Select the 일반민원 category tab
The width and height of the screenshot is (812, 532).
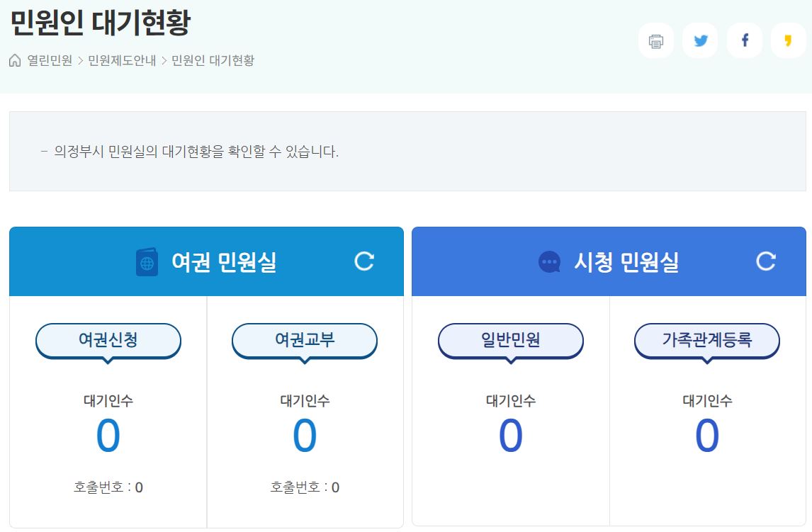tap(510, 341)
